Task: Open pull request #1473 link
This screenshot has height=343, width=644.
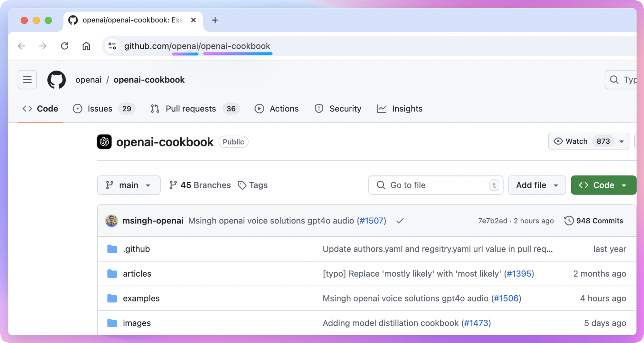Action: click(476, 323)
